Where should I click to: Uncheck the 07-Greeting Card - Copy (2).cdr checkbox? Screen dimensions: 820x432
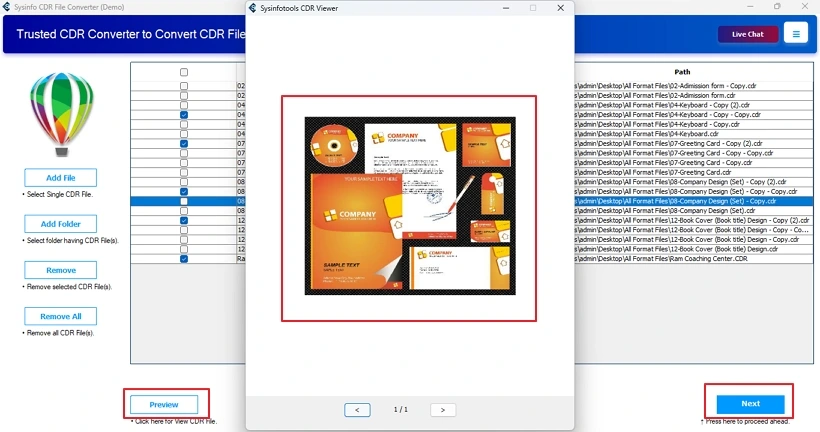tap(184, 143)
